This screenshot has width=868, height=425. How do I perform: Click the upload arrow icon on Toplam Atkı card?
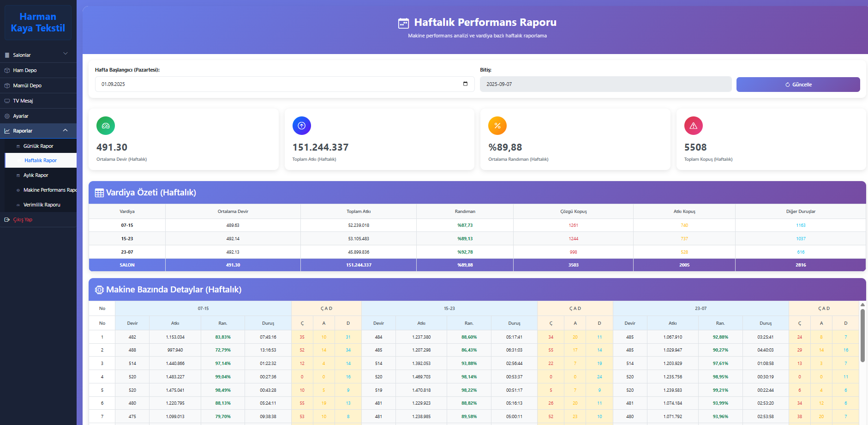click(x=301, y=125)
